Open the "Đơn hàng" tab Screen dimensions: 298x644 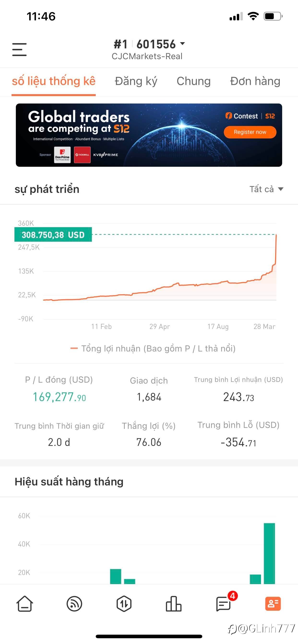point(255,81)
